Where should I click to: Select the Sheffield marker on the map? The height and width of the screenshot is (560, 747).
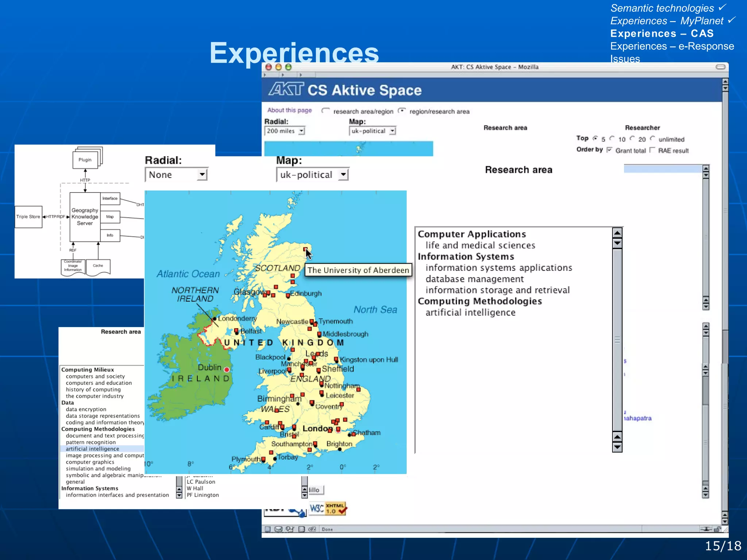318,370
